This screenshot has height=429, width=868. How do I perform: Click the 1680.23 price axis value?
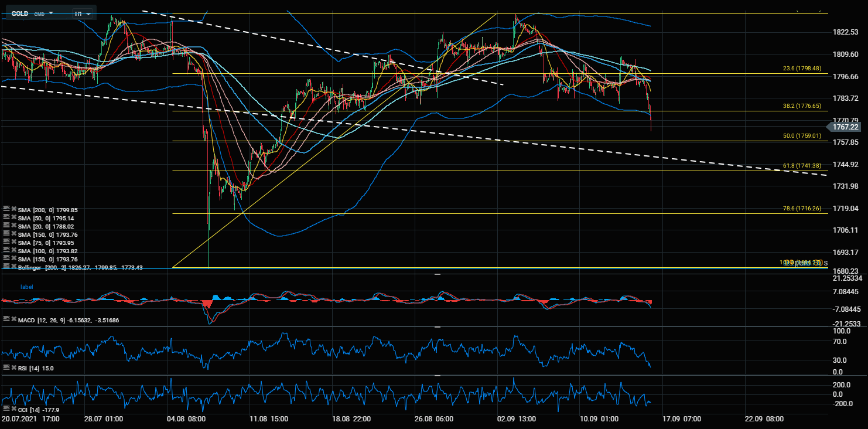coord(846,271)
